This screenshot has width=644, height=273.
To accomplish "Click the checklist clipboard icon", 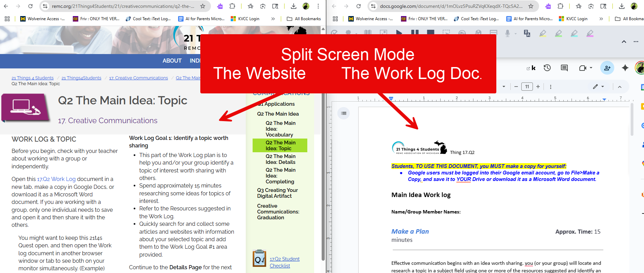I will tap(259, 258).
